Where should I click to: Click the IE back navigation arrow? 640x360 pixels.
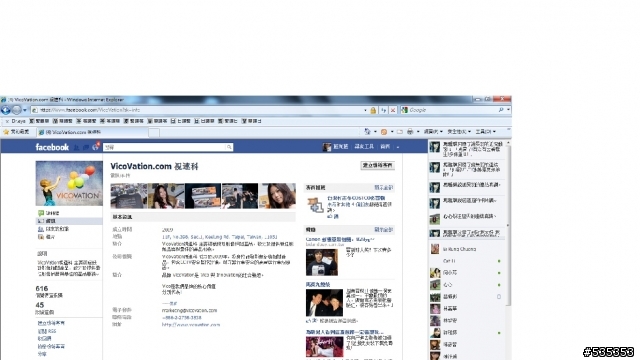(x=6, y=110)
